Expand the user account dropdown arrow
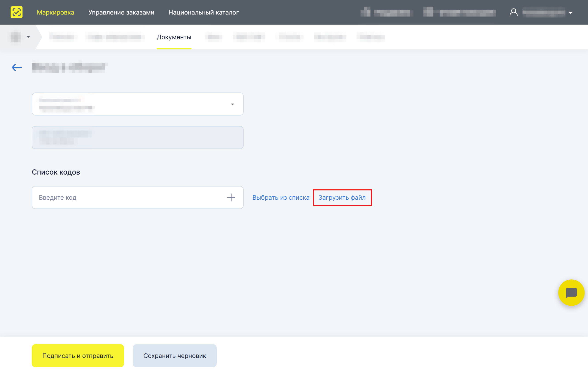Viewport: 588px width, 374px height. coord(571,13)
